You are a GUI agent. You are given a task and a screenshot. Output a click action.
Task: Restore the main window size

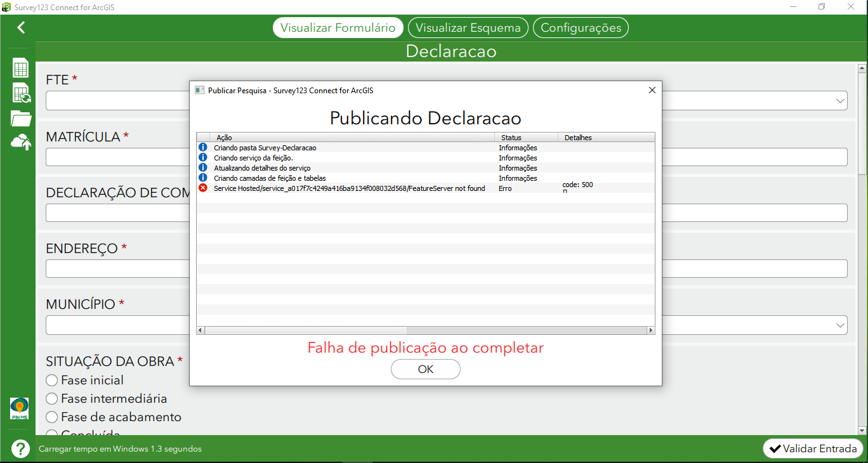(x=822, y=7)
